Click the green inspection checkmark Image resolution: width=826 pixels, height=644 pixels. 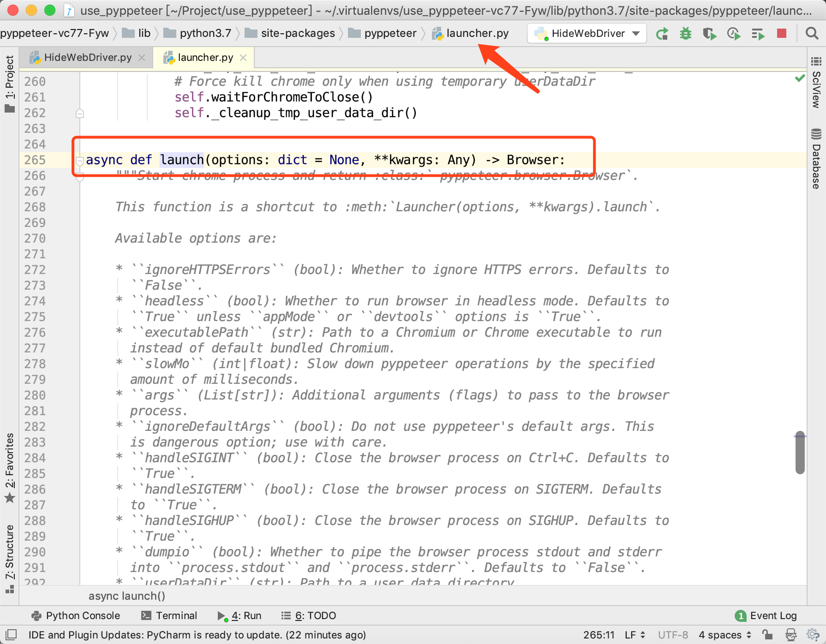pos(800,78)
